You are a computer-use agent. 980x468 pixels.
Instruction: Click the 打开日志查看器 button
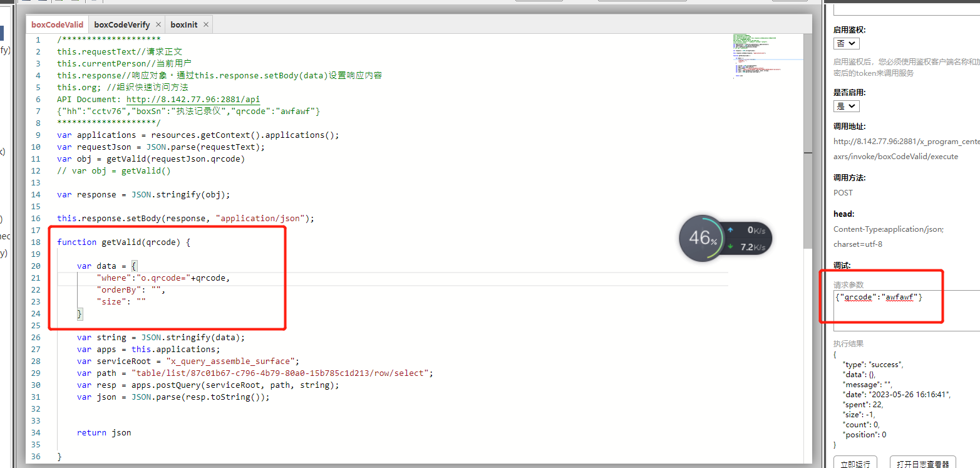[x=922, y=464]
